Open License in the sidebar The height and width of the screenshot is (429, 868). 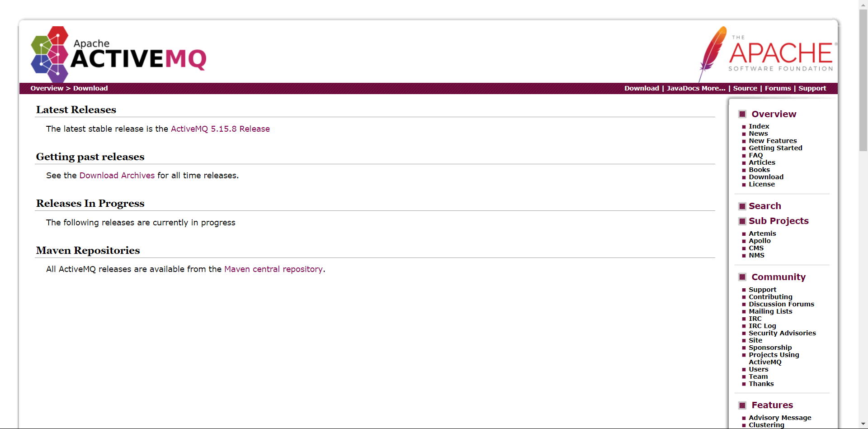(x=762, y=184)
